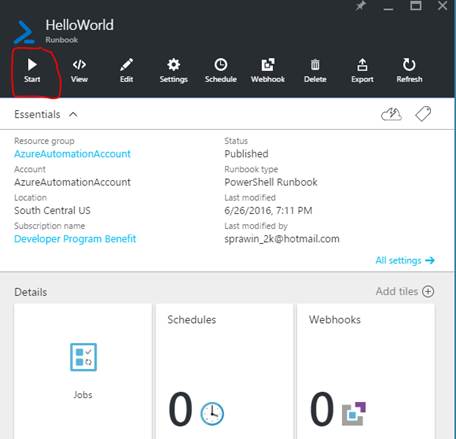Pin the blade with pin icon
The width and height of the screenshot is (456, 439).
pyautogui.click(x=360, y=6)
